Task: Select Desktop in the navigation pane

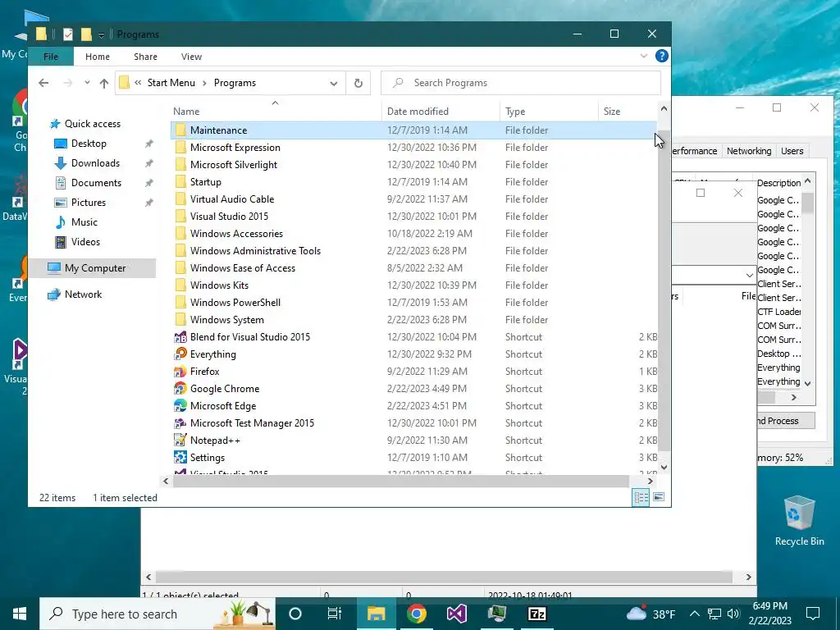Action: 89,144
